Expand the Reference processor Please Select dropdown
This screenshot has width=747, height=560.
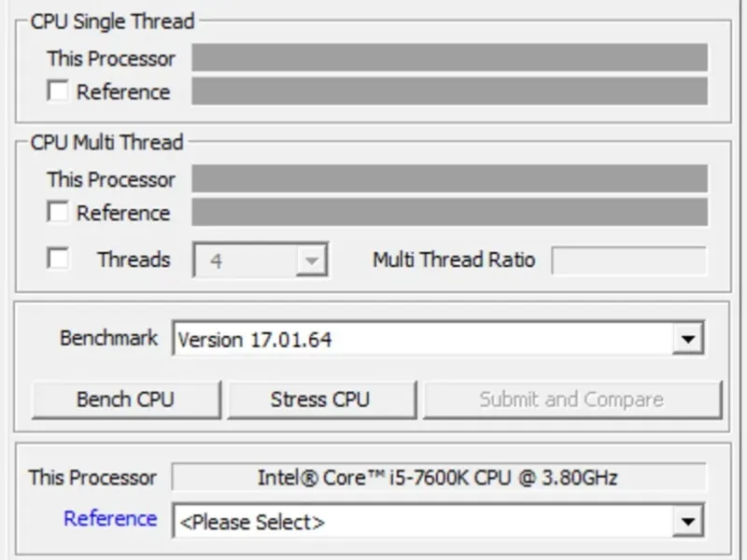pos(438,521)
